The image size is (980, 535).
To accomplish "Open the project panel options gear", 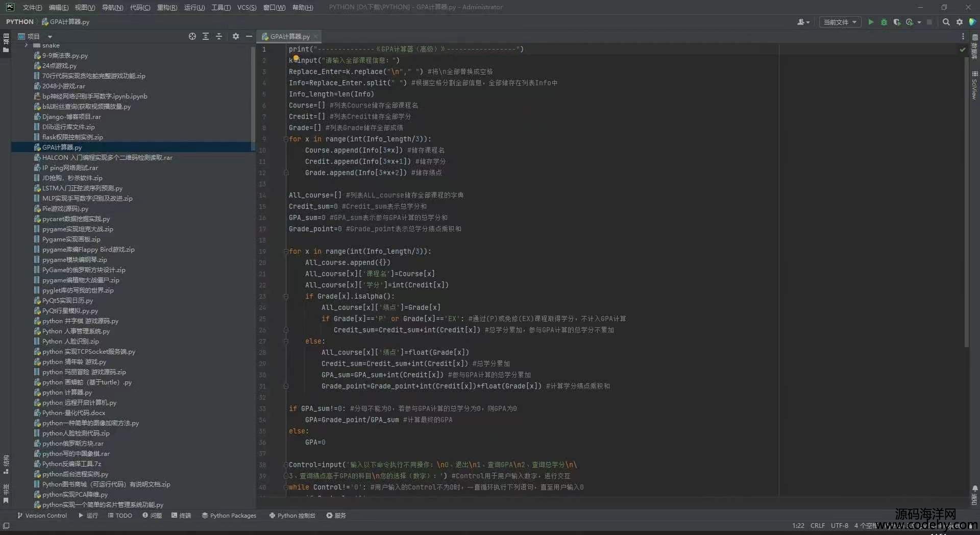I will point(236,36).
